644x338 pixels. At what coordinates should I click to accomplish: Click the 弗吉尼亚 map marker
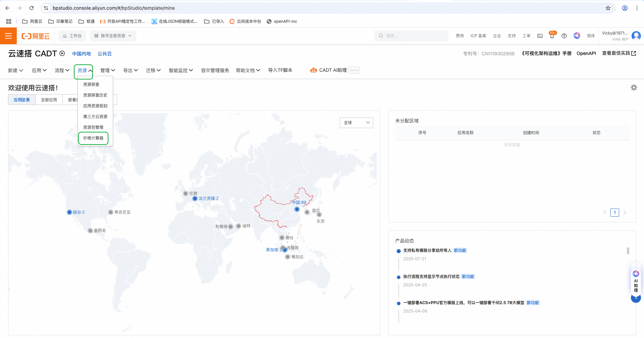coord(111,212)
